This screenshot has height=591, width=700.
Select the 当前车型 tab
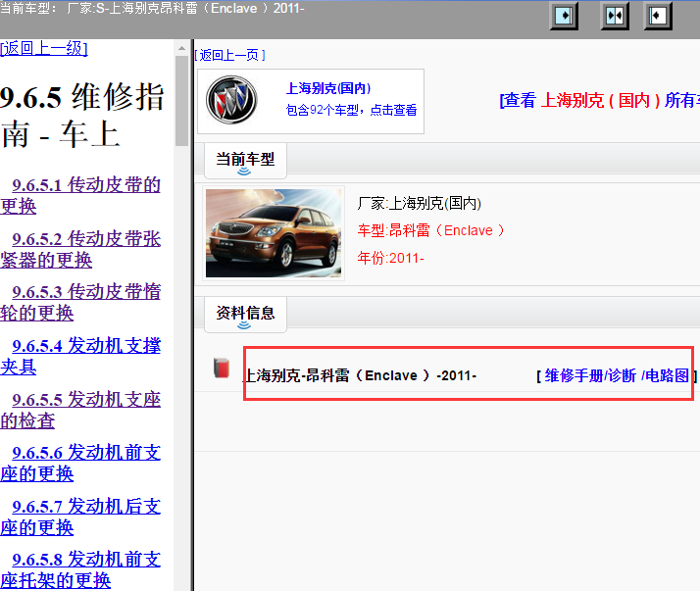tap(245, 161)
